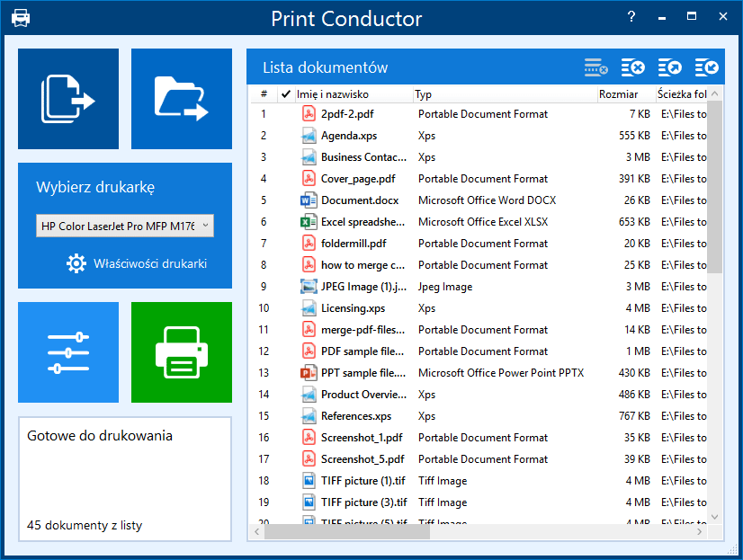Image resolution: width=743 pixels, height=560 pixels.
Task: Click the clear-list icon with small x
Action: tap(595, 67)
